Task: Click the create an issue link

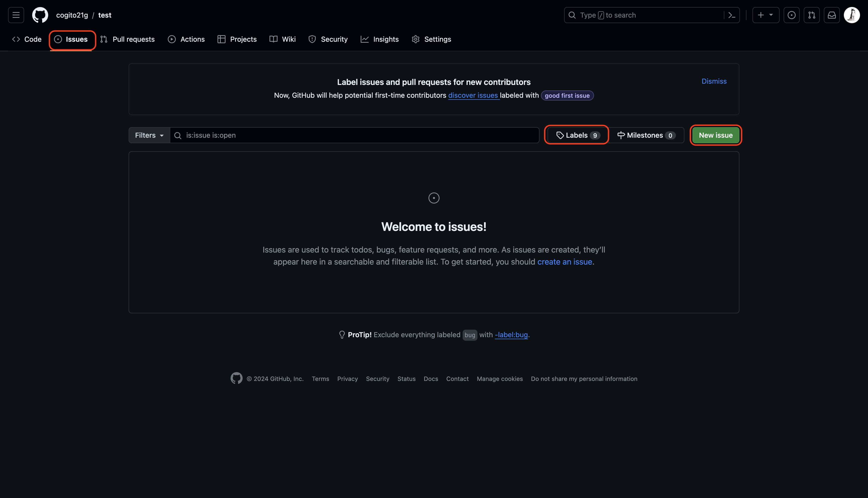Action: pyautogui.click(x=564, y=262)
